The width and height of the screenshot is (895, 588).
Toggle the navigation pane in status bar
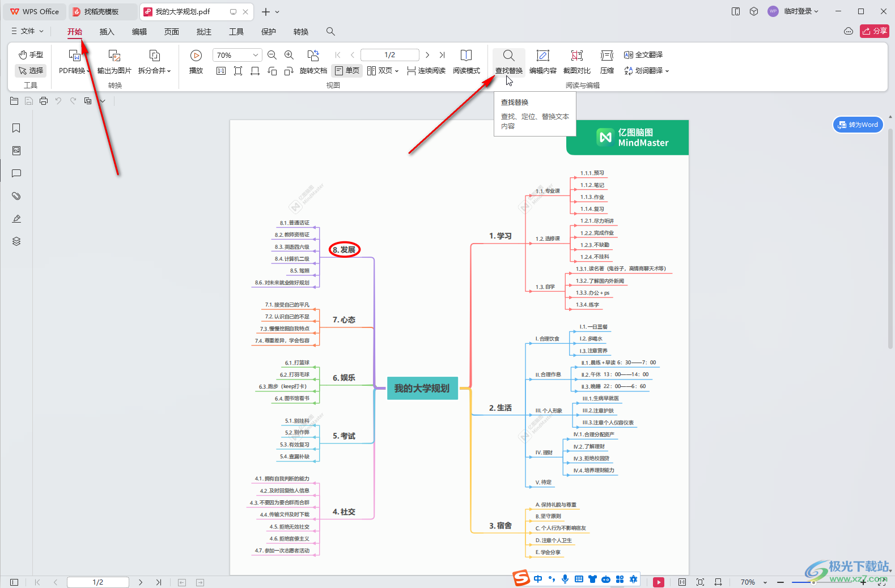14,582
